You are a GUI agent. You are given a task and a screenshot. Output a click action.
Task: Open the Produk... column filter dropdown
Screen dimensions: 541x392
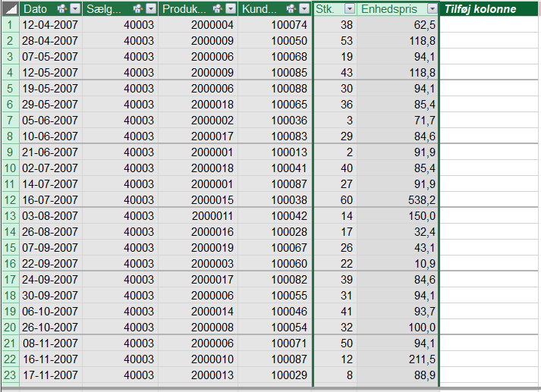(231, 9)
